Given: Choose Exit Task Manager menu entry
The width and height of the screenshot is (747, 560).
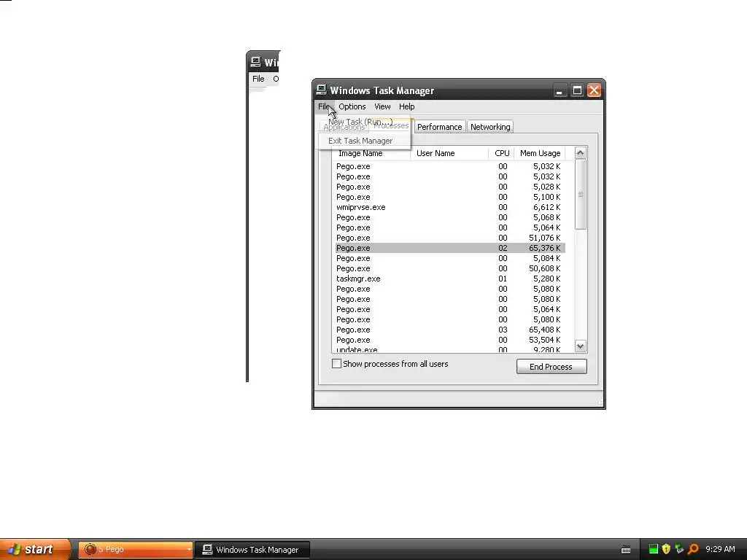Looking at the screenshot, I should click(360, 141).
